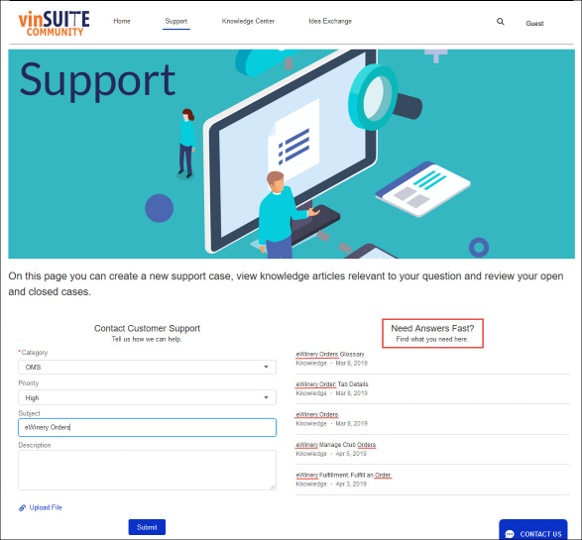Click the Category dropdown arrow
The image size is (582, 540).
tap(266, 367)
